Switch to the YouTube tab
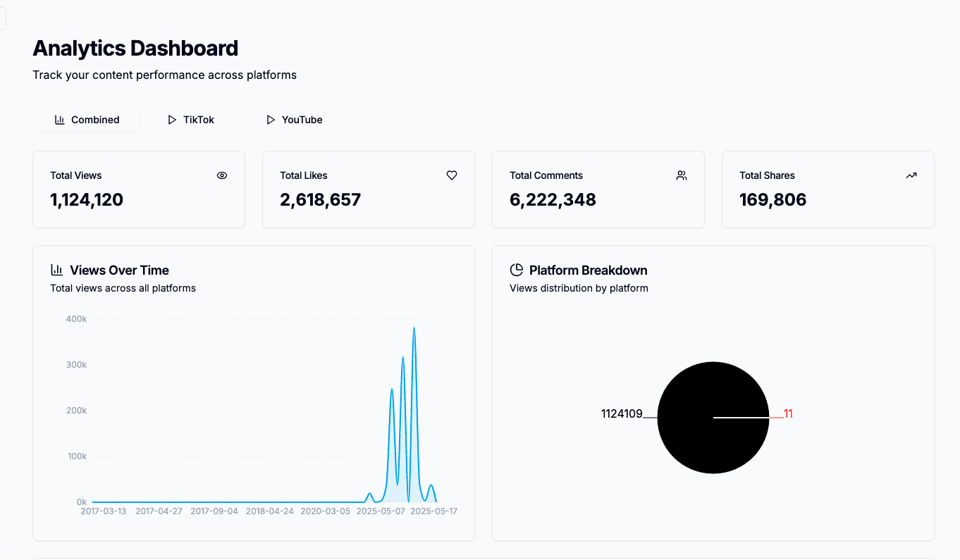This screenshot has width=960, height=560. [294, 120]
